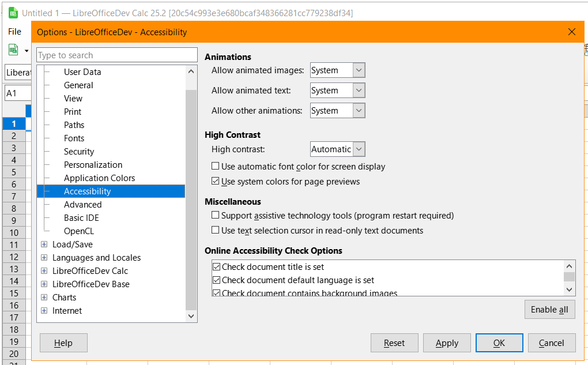Expand the Load/Save node

point(44,244)
